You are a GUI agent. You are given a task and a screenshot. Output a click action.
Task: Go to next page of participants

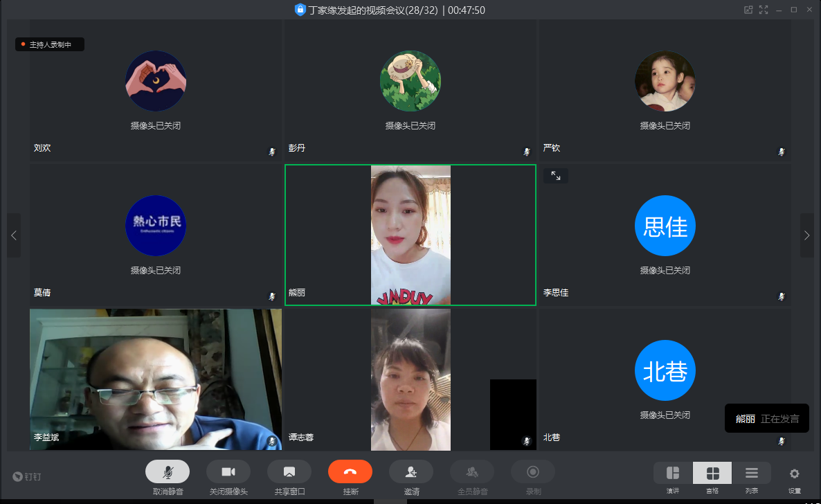coord(806,235)
